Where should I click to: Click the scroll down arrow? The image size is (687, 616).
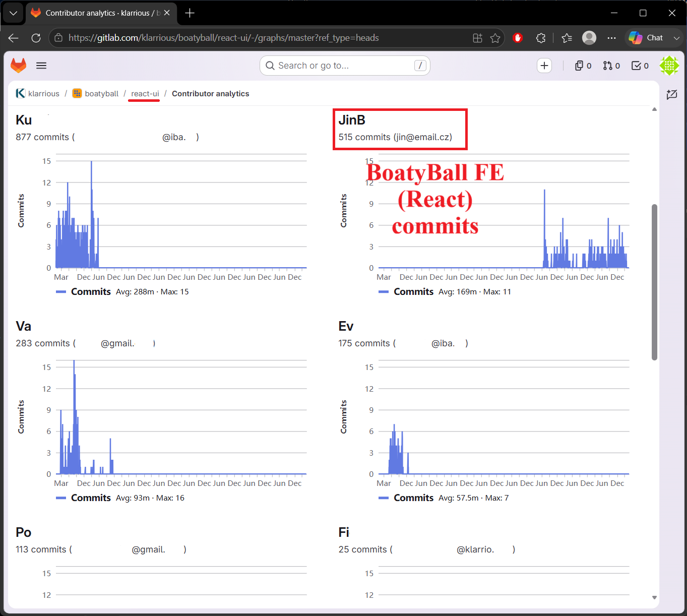(654, 597)
